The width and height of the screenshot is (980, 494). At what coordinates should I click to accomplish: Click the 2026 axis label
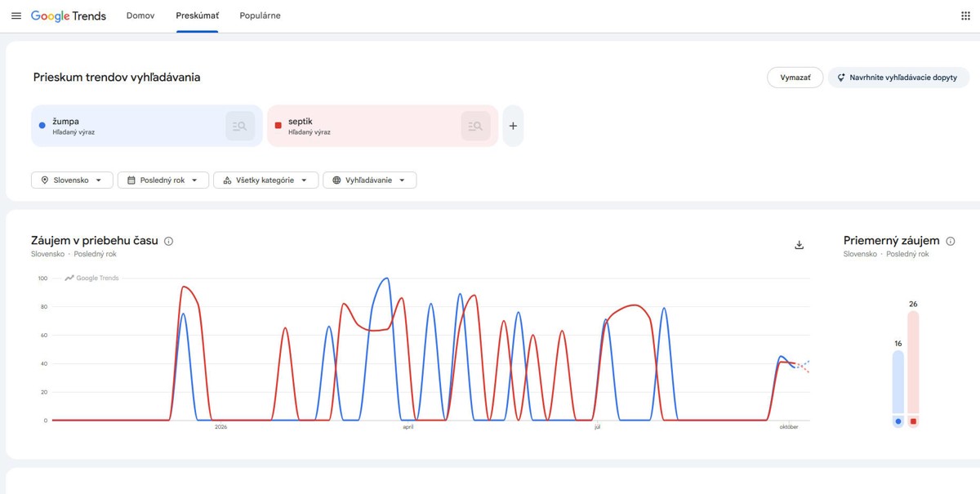pos(220,427)
